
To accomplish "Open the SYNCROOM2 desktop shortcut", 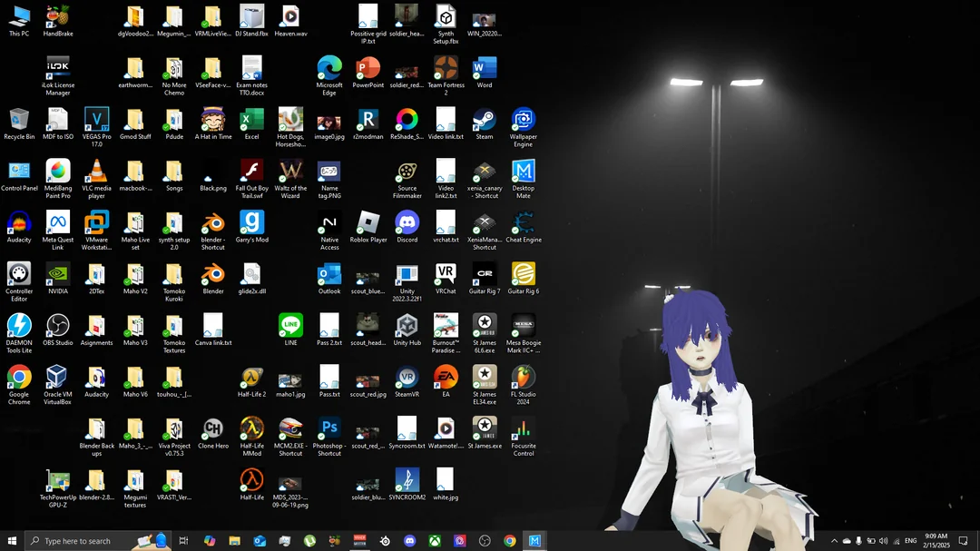I will coord(407,484).
